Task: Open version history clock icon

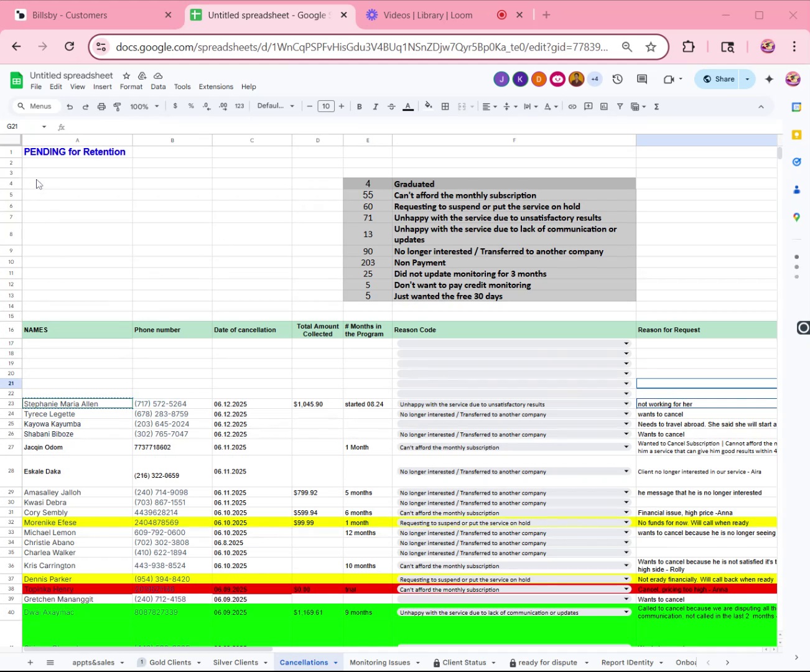Action: 617,79
